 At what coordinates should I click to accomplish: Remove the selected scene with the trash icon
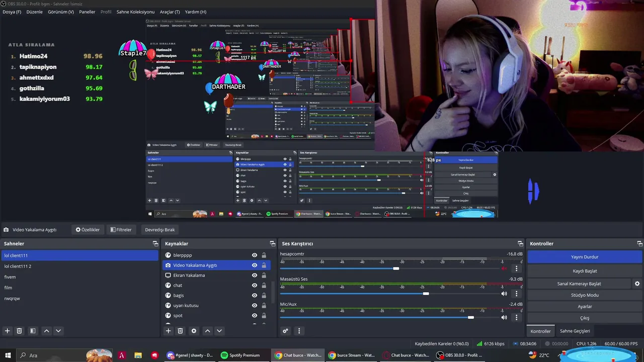tap(20, 331)
